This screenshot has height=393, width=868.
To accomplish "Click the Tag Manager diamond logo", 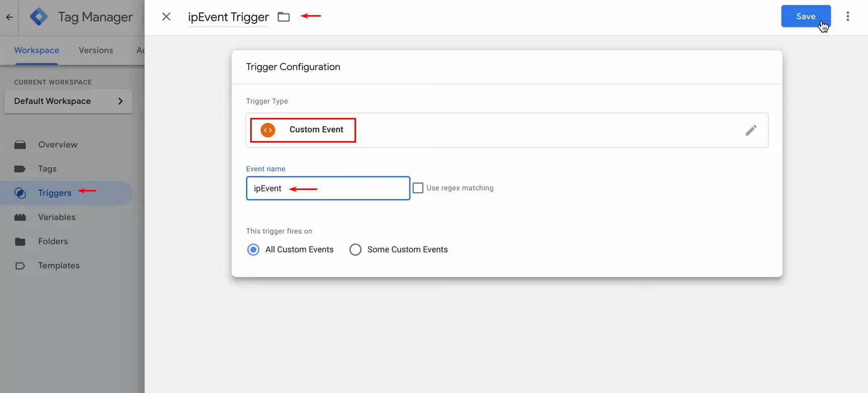I will click(39, 17).
